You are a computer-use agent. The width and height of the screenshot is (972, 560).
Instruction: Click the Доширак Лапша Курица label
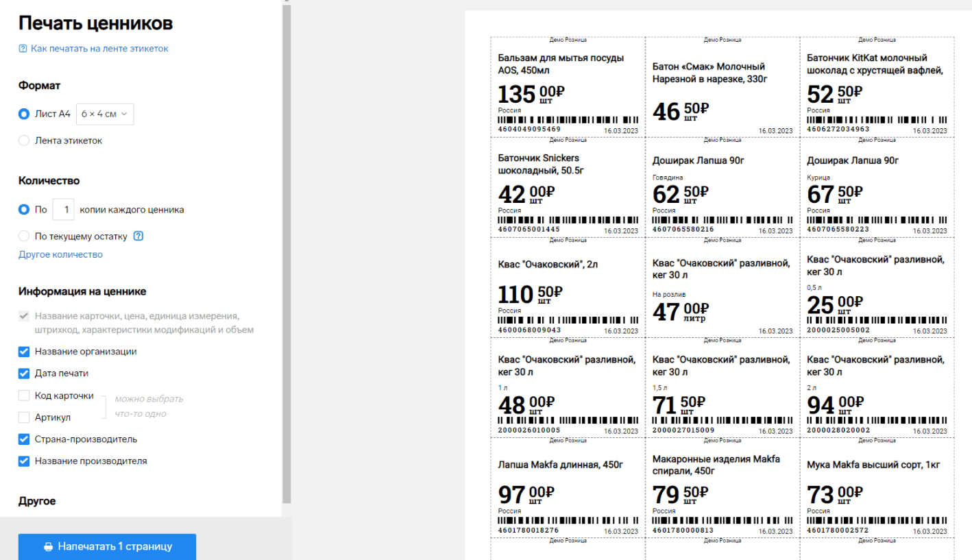pos(877,186)
